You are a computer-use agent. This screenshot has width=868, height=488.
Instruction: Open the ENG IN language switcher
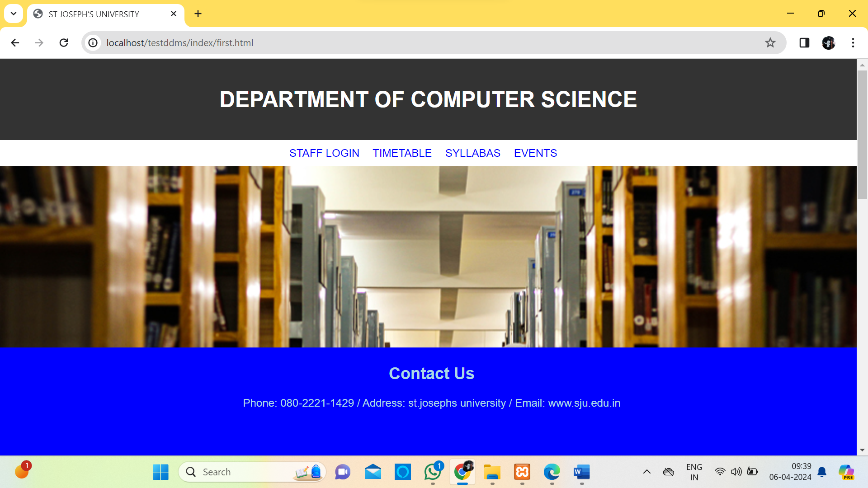694,472
